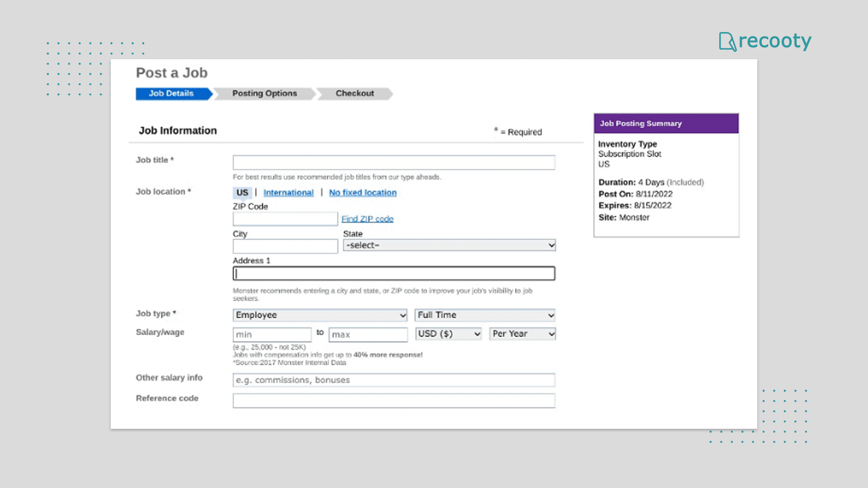Click the min salary field

[272, 334]
